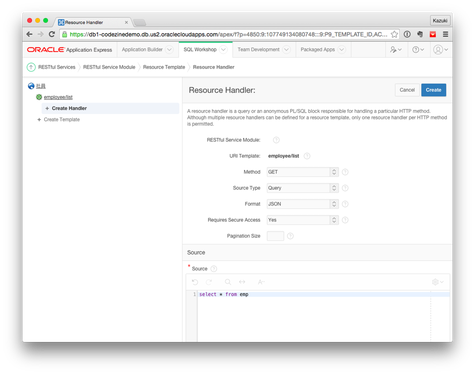Image resolution: width=475 pixels, height=374 pixels.
Task: Select Create Template in the tree
Action: tap(62, 119)
